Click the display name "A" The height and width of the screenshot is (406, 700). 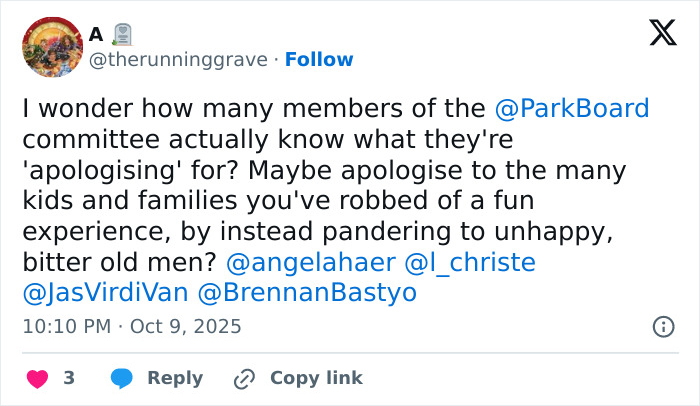96,34
